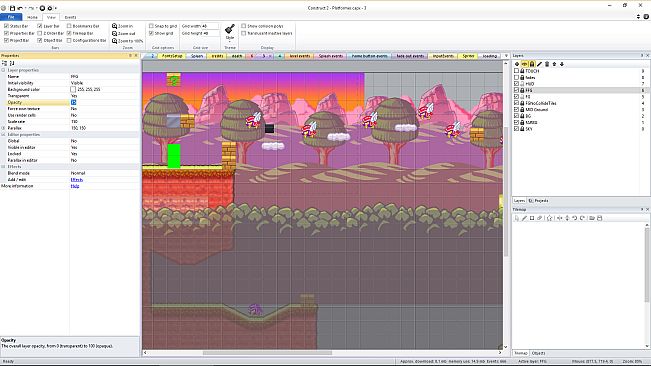This screenshot has width=651, height=366.
Task: Switch to the Objects tab at bottom
Action: (538, 353)
